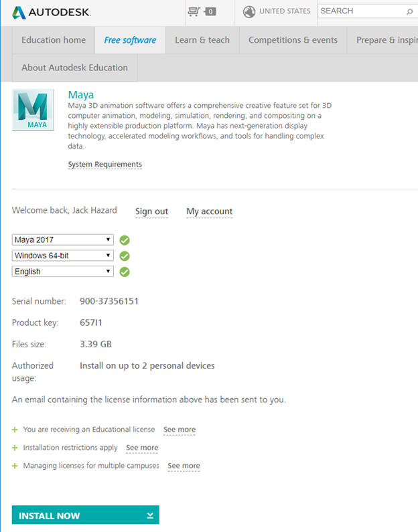
Task: Open the Windows 64-bit platform dropdown
Action: pyautogui.click(x=63, y=256)
